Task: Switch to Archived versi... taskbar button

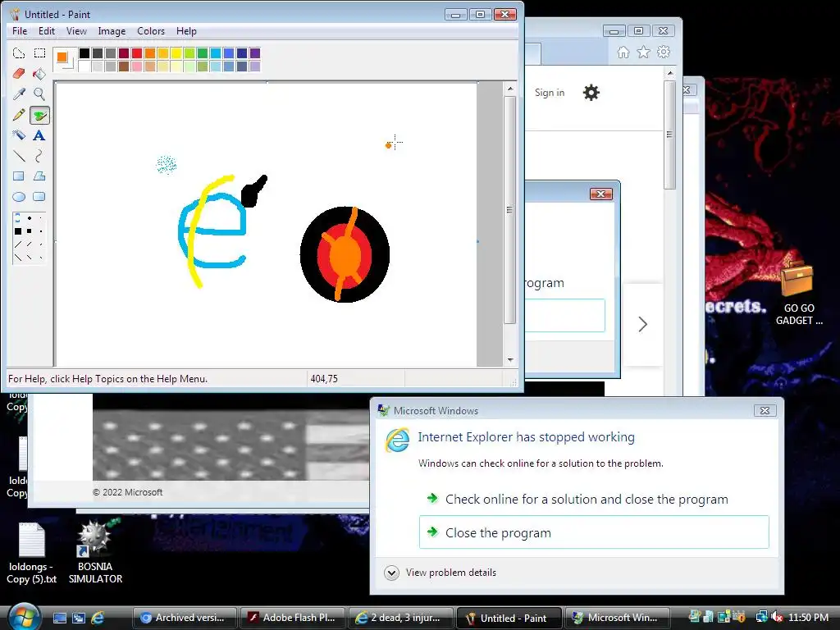Action: (x=185, y=618)
